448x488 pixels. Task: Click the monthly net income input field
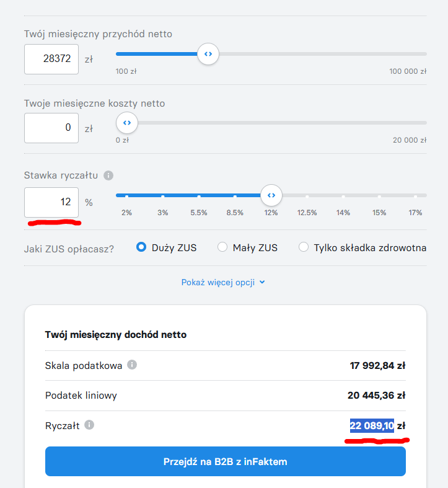[x=51, y=59]
